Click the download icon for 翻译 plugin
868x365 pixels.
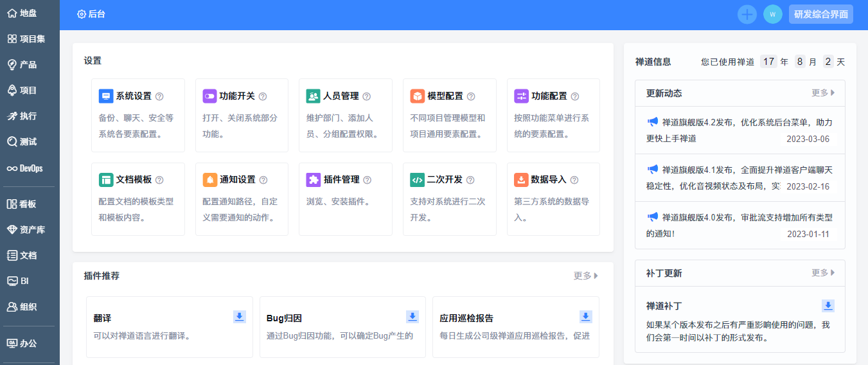240,316
